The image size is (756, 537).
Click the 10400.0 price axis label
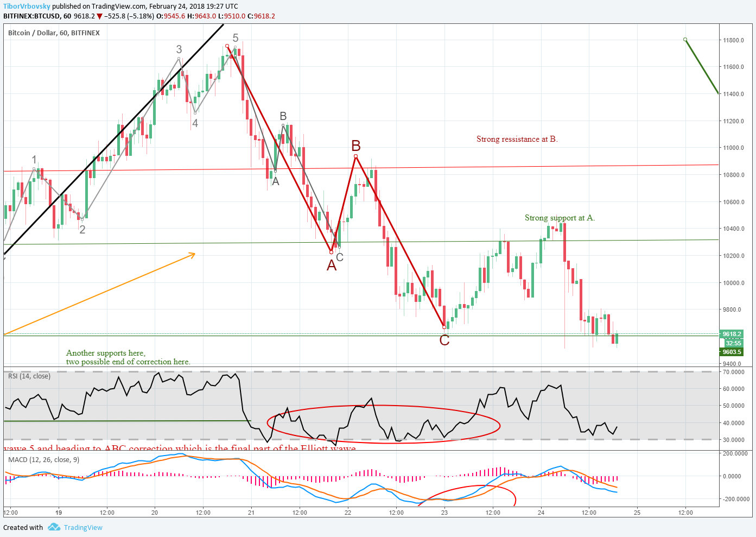733,229
